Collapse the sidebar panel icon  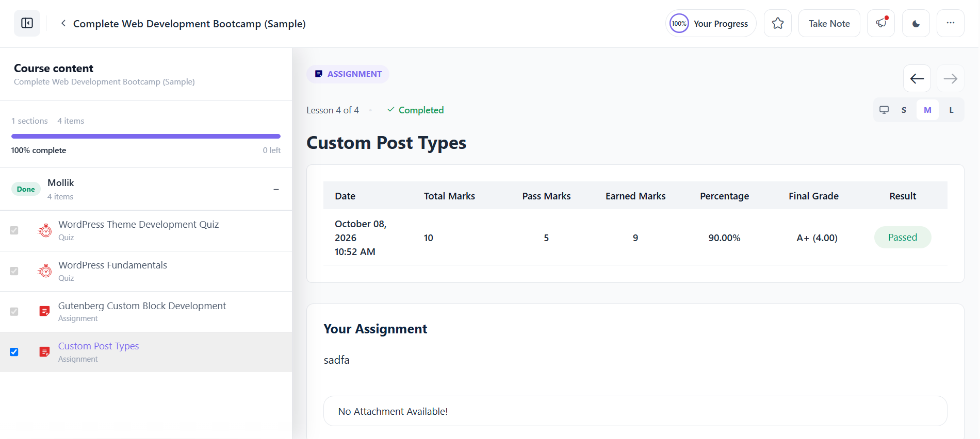click(27, 23)
